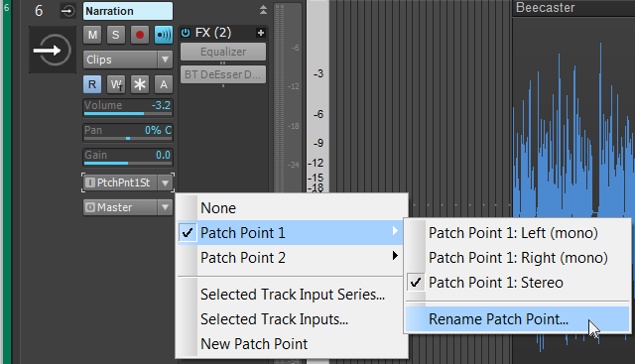The width and height of the screenshot is (635, 364).
Task: Add effect with FX plus button
Action: tap(260, 33)
